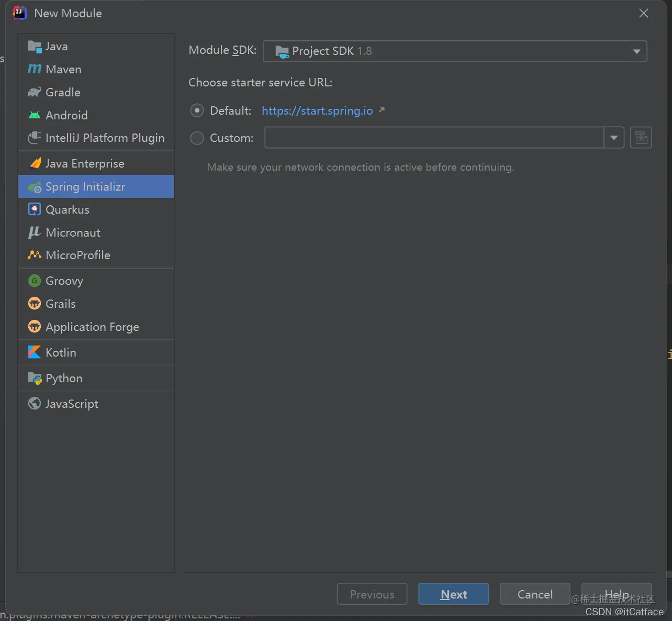Click the 'Module SDK:' label
Image resolution: width=672 pixels, height=621 pixels.
pyautogui.click(x=222, y=50)
